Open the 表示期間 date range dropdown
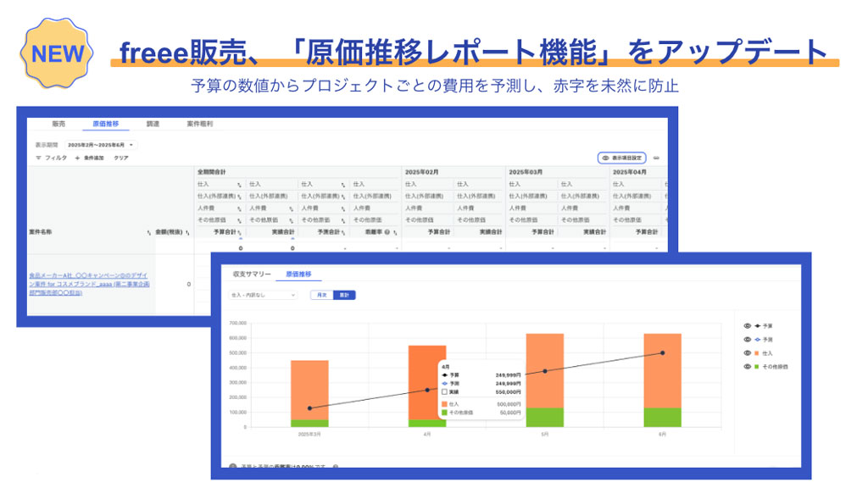The image size is (868, 488). coord(101,145)
